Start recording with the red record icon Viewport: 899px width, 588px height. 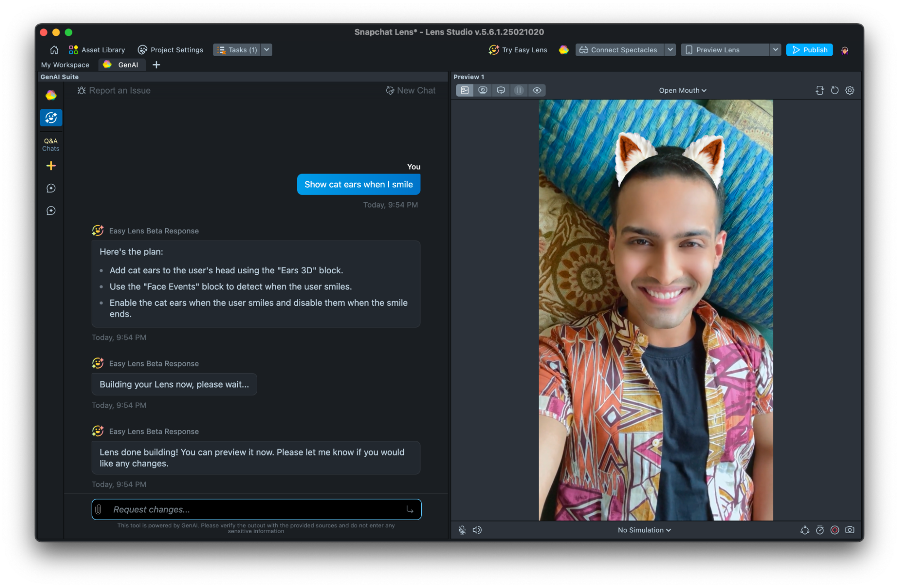click(x=835, y=530)
